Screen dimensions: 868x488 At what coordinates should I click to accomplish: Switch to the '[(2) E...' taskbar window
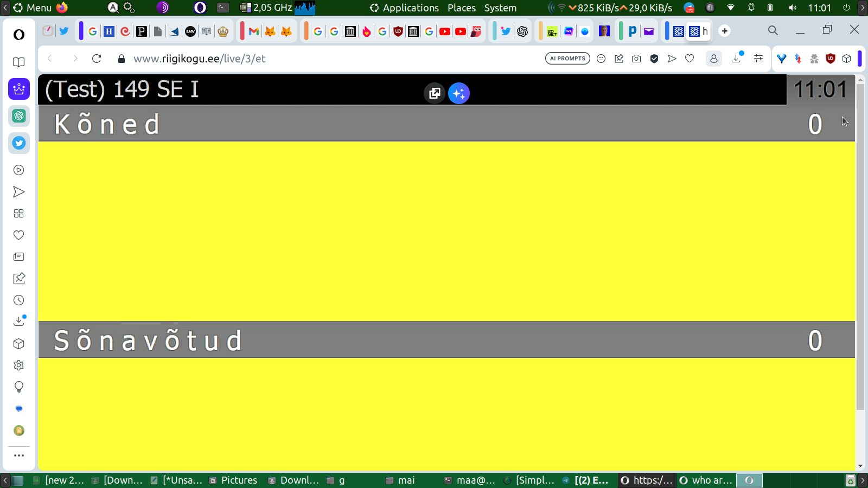point(586,480)
